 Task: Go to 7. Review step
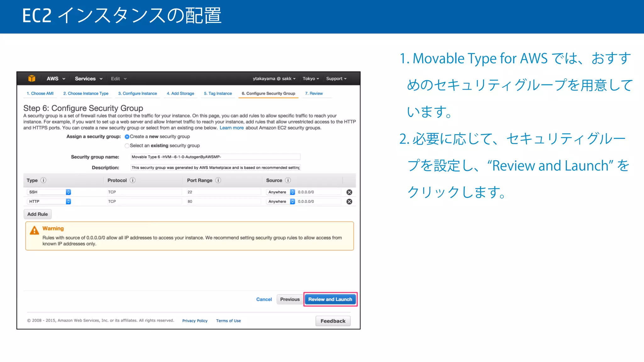(314, 94)
